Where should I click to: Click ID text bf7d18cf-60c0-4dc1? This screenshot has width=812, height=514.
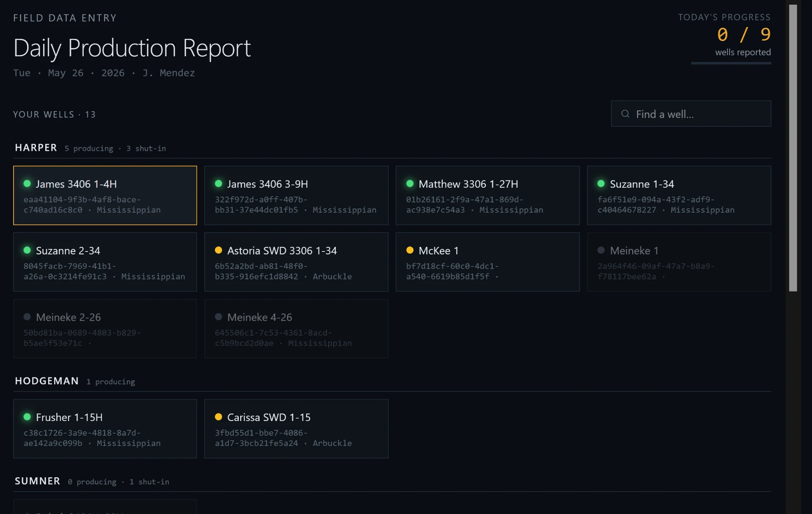(x=453, y=266)
